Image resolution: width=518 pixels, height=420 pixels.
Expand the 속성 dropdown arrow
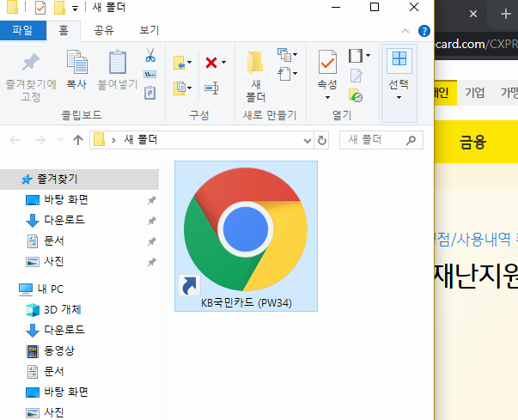click(x=327, y=97)
